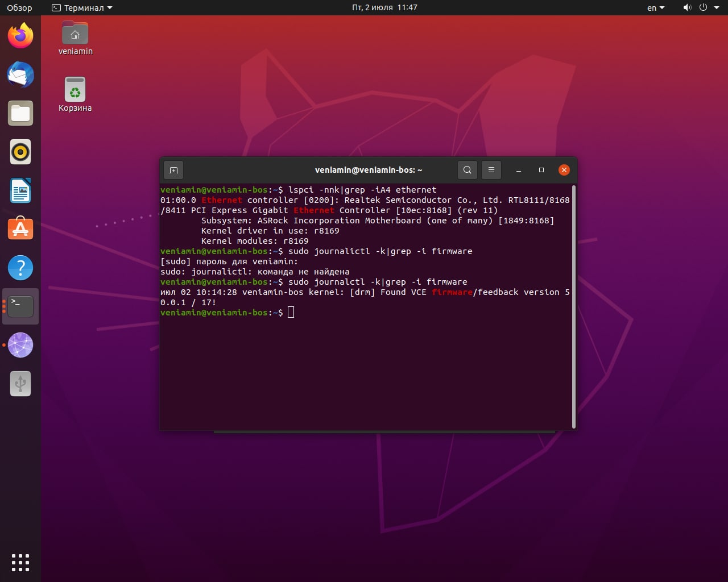Image resolution: width=728 pixels, height=582 pixels.
Task: Open Ubuntu Software store icon
Action: [x=20, y=229]
